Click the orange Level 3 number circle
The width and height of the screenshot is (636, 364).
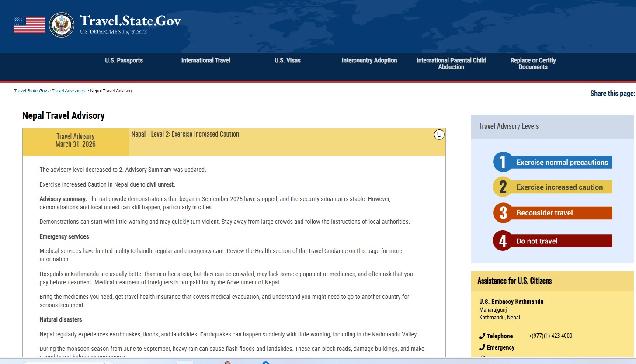click(x=503, y=213)
